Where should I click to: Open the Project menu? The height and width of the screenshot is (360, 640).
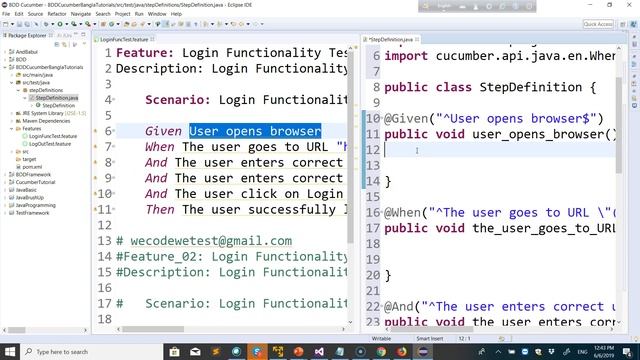pos(122,14)
